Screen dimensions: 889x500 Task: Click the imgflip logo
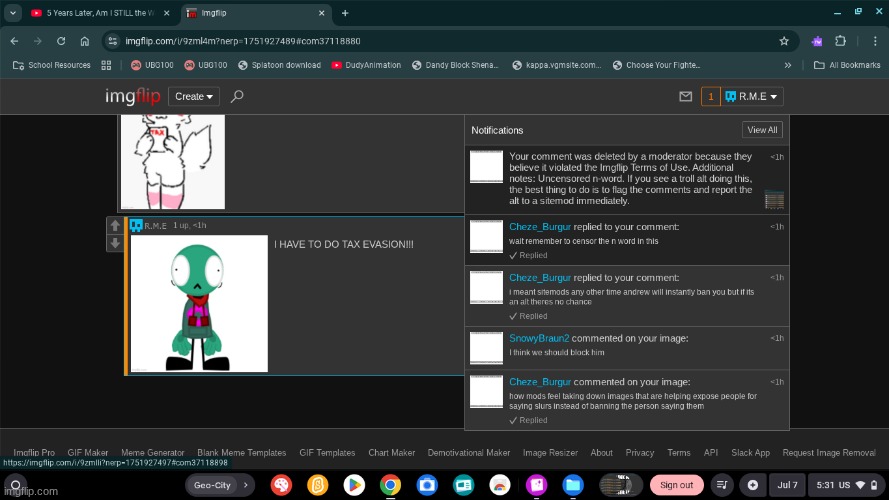[133, 96]
